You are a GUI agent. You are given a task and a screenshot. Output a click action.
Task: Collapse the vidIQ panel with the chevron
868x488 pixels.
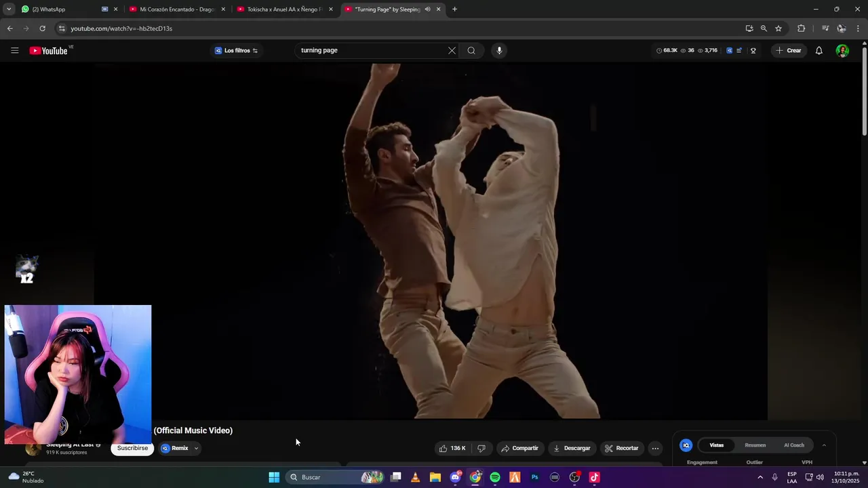point(824,445)
